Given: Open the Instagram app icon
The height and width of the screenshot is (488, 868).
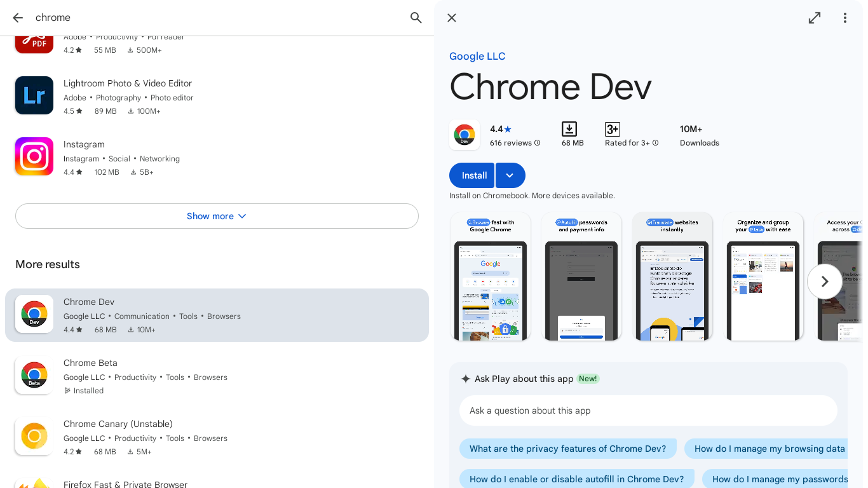Looking at the screenshot, I should [x=34, y=156].
